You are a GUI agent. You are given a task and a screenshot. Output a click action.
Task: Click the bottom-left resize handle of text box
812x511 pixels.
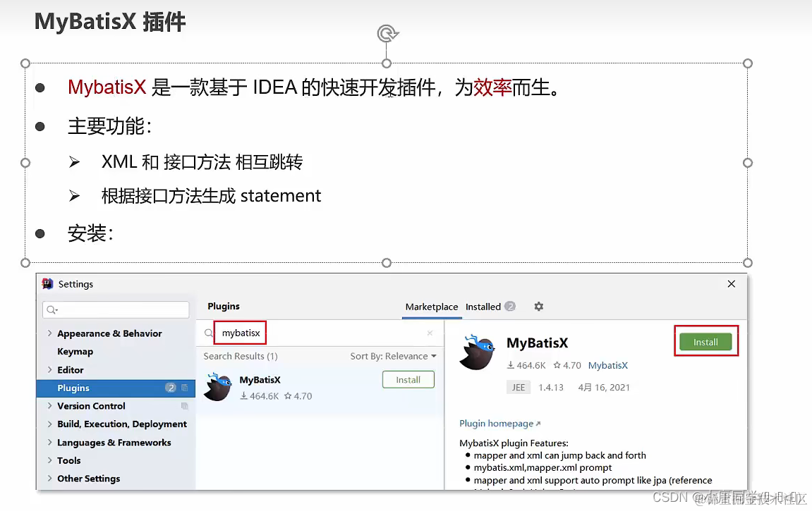point(25,263)
